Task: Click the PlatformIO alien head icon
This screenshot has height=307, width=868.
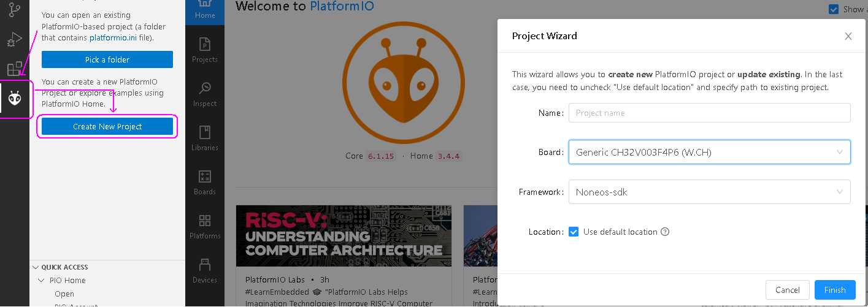Action: (15, 99)
